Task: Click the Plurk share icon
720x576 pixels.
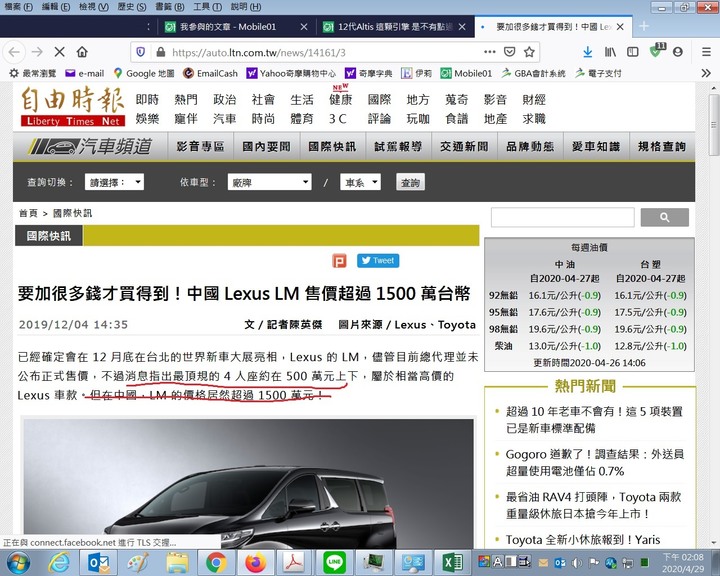Action: click(339, 261)
